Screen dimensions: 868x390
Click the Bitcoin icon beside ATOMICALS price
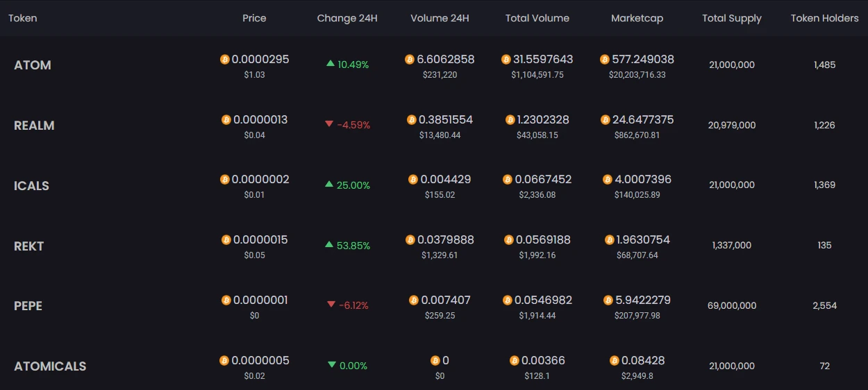pyautogui.click(x=224, y=361)
